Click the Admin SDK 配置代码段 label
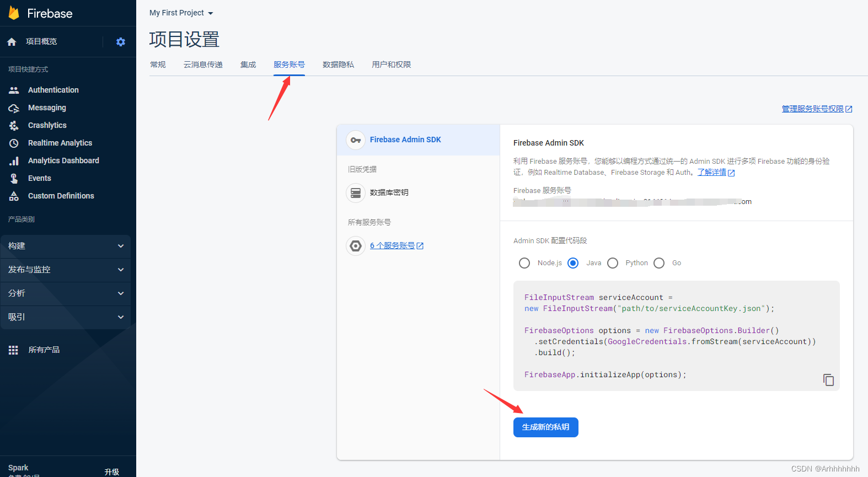The height and width of the screenshot is (477, 868). [x=550, y=241]
